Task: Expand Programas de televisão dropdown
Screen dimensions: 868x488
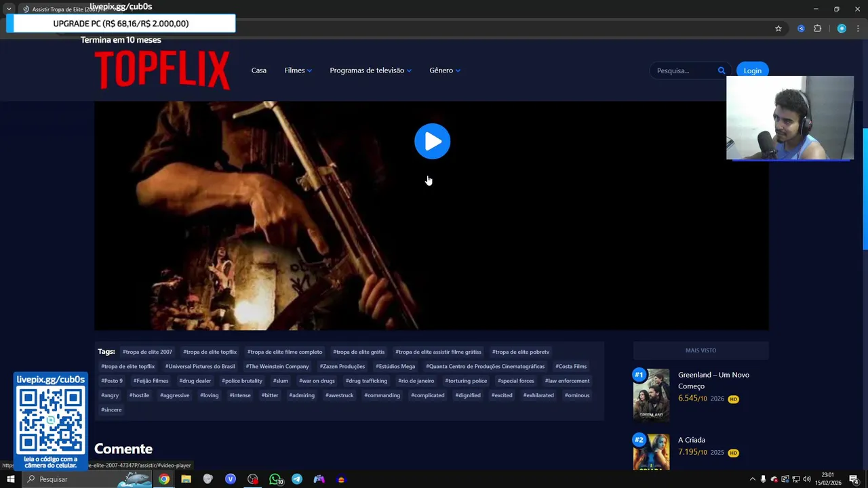Action: tap(370, 70)
